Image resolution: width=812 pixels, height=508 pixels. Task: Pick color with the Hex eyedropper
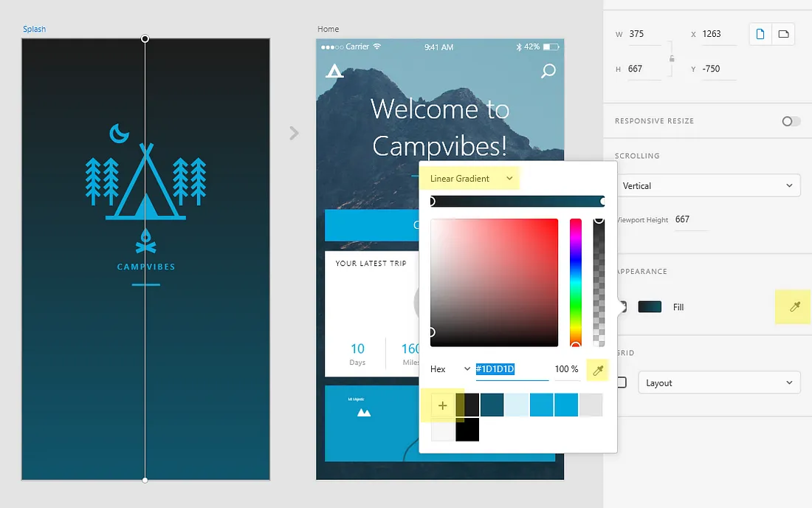[598, 370]
